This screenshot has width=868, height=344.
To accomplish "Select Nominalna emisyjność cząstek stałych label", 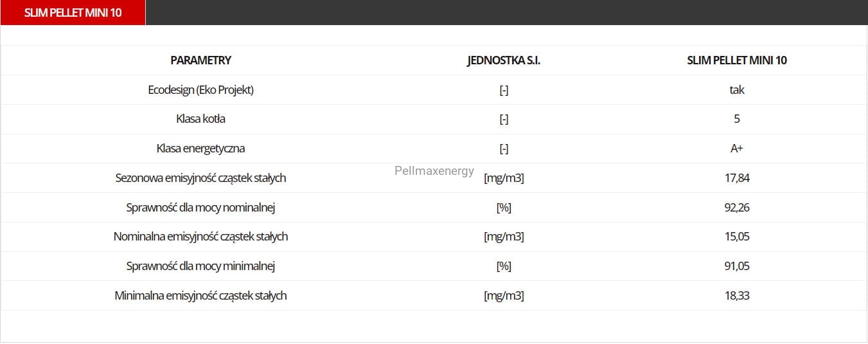I will pos(200,237).
